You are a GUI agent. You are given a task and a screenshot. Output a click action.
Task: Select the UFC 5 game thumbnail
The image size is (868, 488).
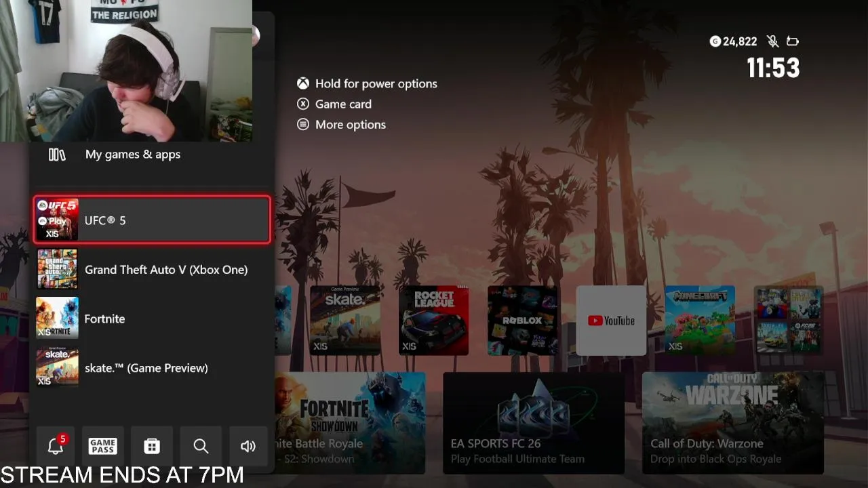click(57, 220)
